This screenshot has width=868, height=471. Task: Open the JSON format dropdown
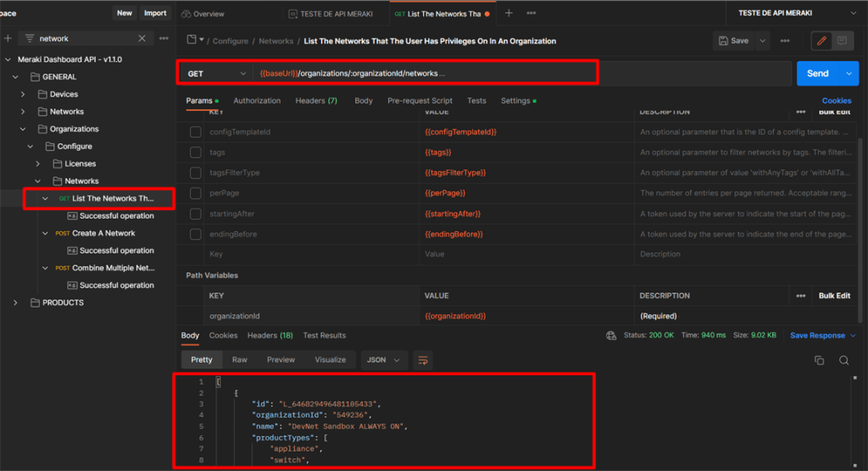pyautogui.click(x=382, y=360)
